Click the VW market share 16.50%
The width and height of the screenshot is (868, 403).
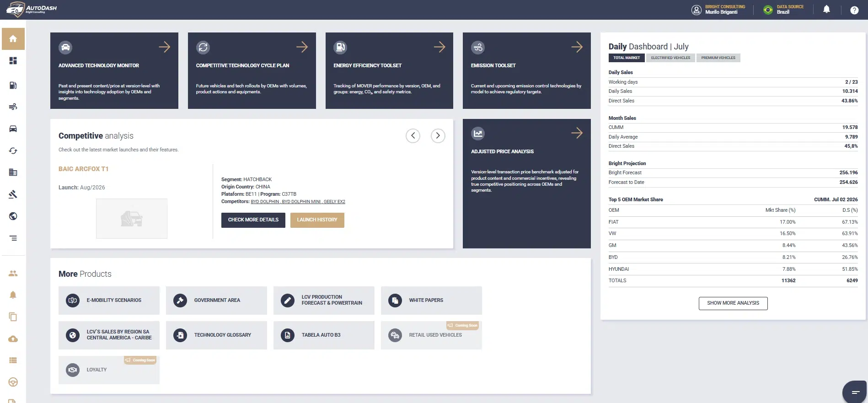click(788, 234)
